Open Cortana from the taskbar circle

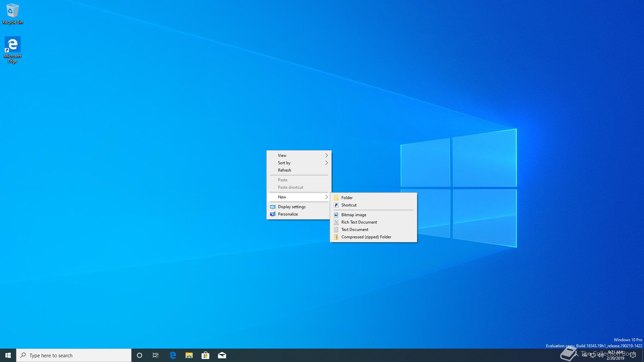click(140, 355)
